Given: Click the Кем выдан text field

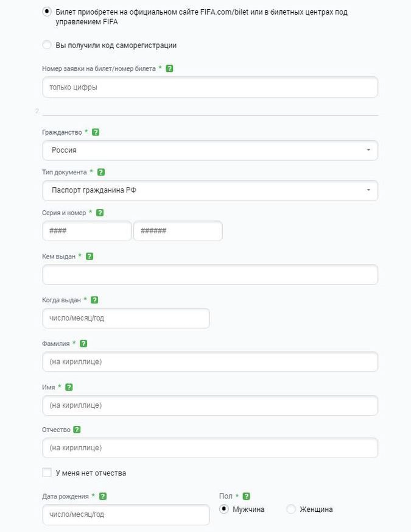Looking at the screenshot, I should [x=210, y=275].
